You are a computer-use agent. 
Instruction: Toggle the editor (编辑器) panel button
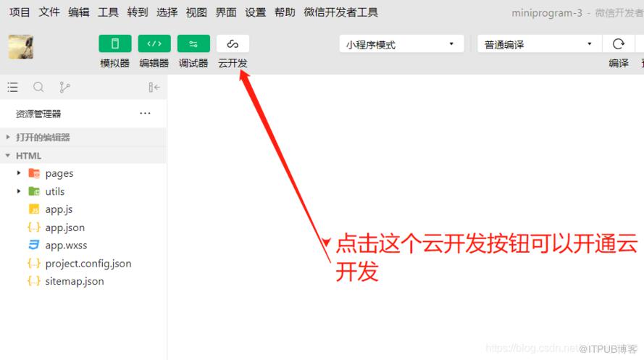pos(154,43)
